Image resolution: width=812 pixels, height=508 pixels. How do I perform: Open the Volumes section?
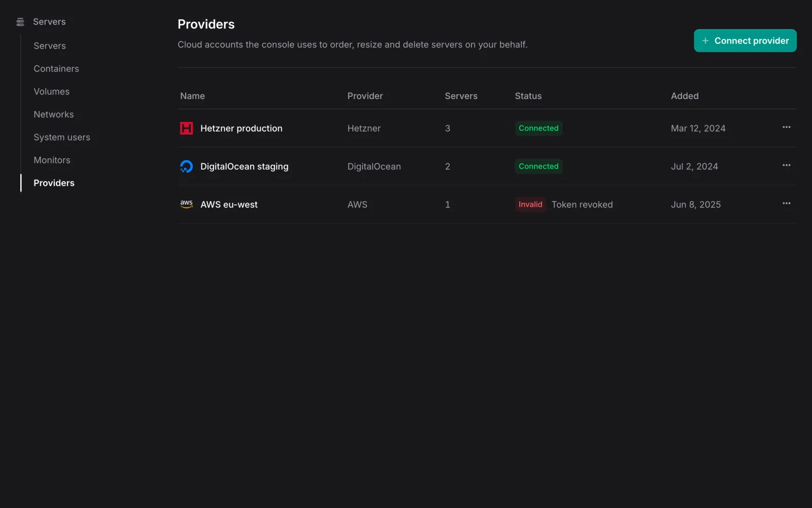click(52, 91)
